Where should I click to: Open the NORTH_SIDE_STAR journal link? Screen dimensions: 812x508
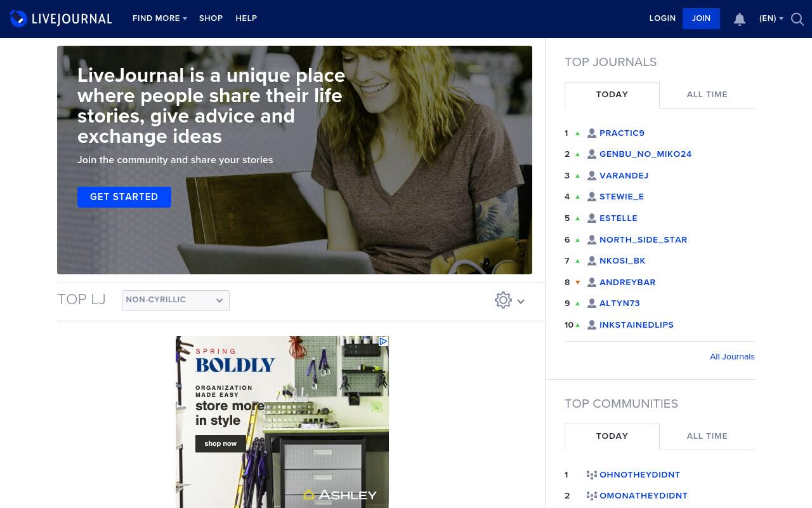click(x=643, y=240)
